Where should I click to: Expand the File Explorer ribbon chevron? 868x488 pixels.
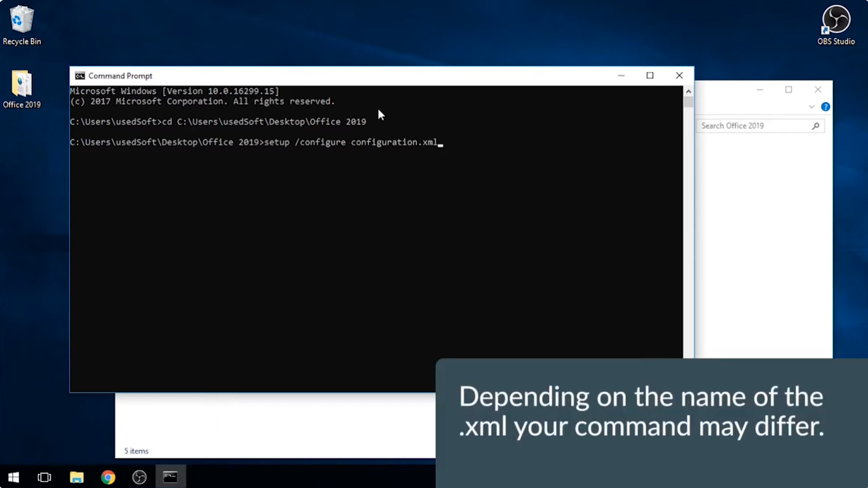click(x=811, y=107)
